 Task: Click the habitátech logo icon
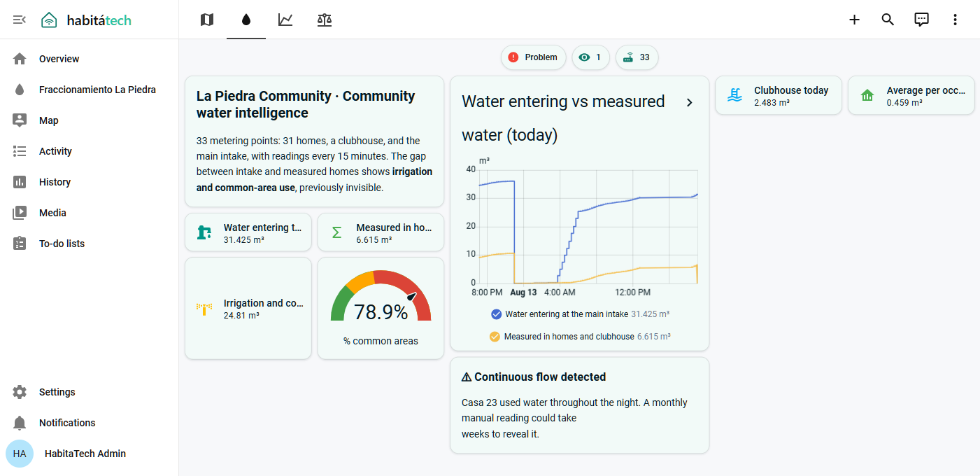[49, 20]
